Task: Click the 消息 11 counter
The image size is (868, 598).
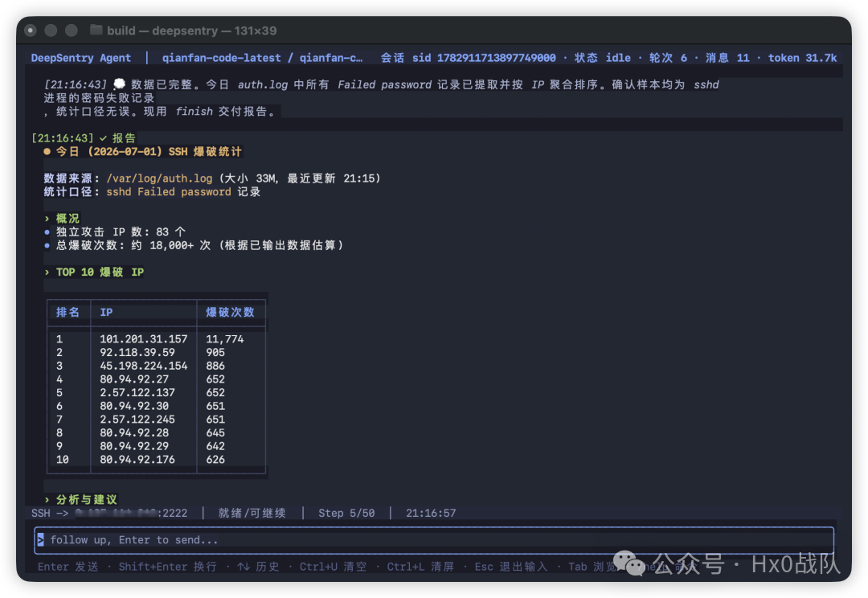Action: point(727,58)
